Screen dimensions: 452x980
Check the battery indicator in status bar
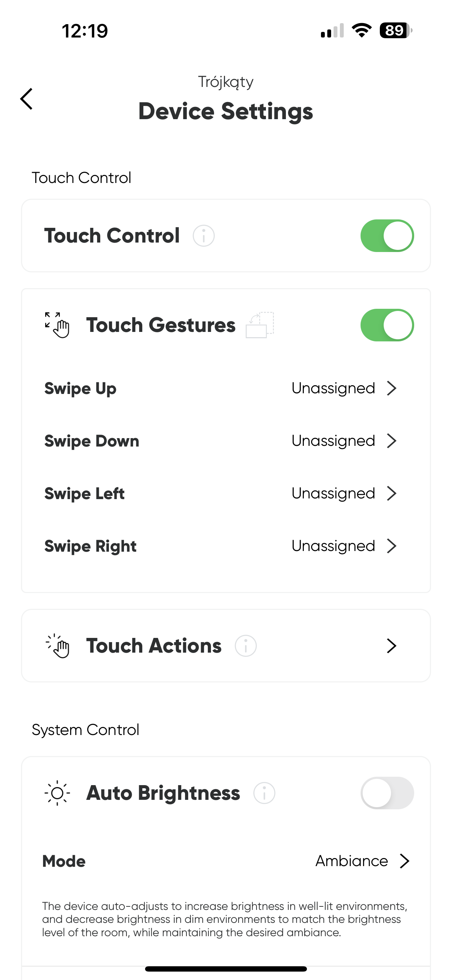pos(396,30)
